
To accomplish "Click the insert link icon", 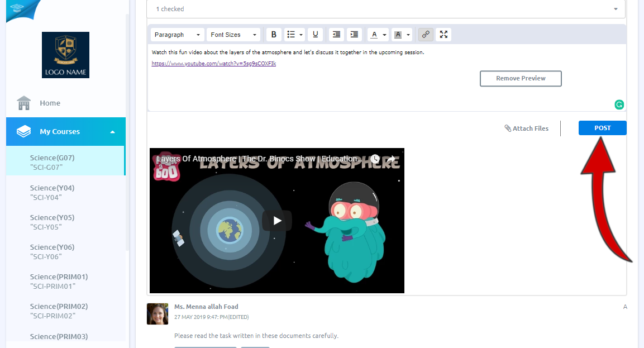I will click(x=426, y=35).
